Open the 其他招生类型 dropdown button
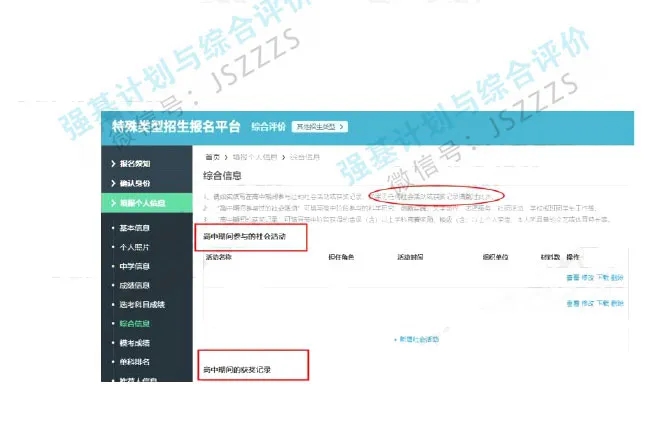 319,127
